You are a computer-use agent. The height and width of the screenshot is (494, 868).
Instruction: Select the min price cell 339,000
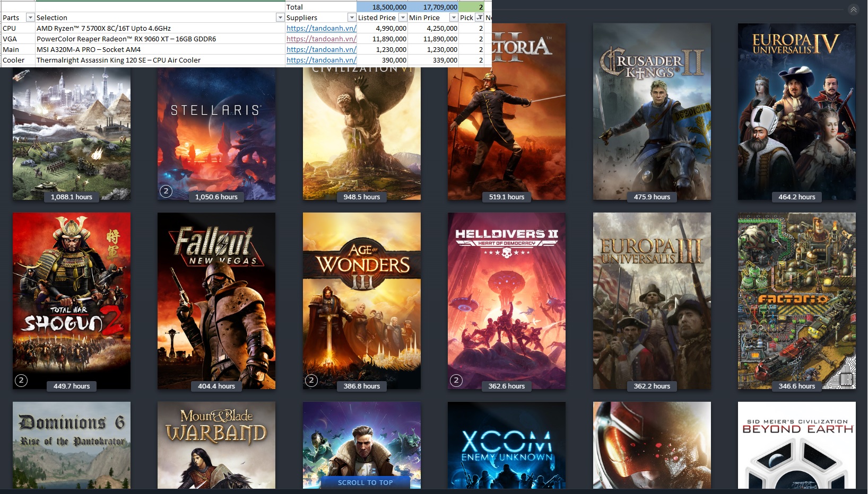click(433, 60)
